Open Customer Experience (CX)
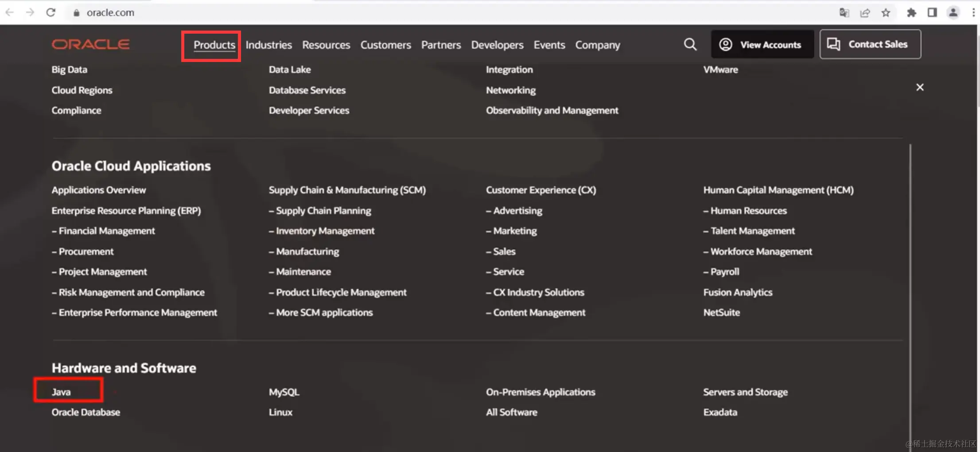980x452 pixels. point(541,190)
